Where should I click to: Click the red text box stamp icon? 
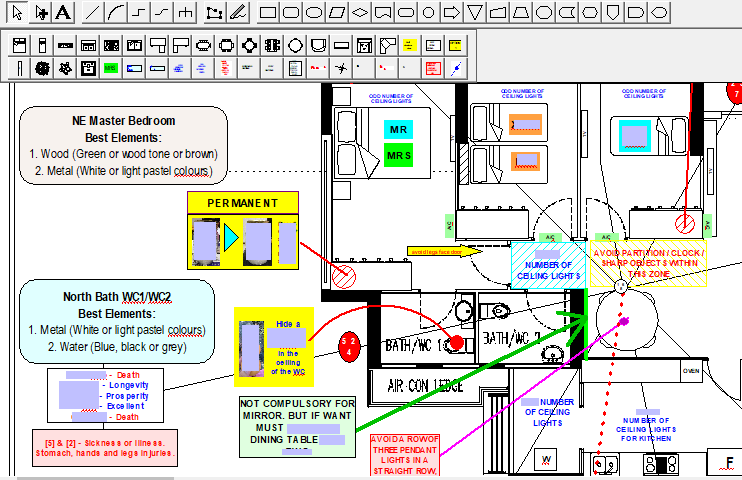[433, 68]
